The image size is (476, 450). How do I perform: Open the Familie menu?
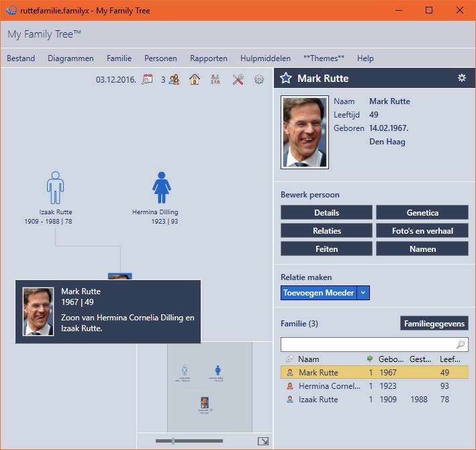coord(119,58)
